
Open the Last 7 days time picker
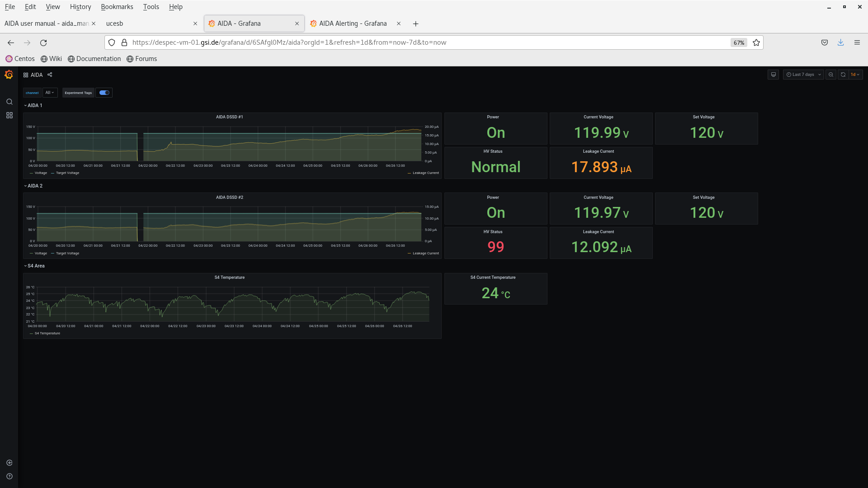pyautogui.click(x=803, y=75)
